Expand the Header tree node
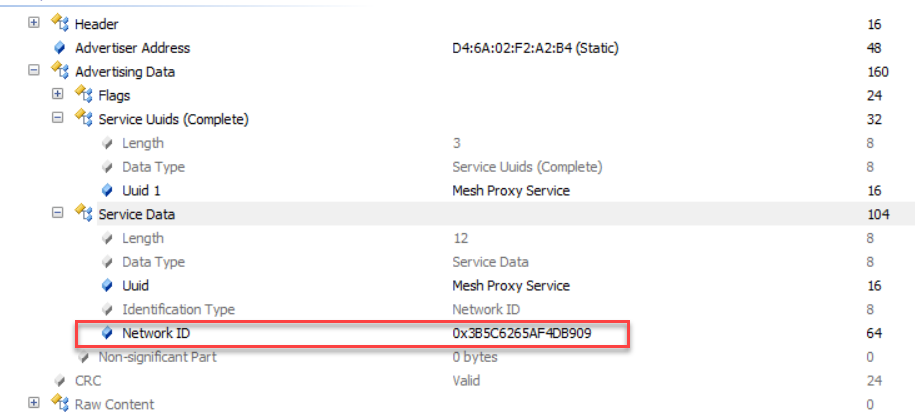915x415 pixels. (x=34, y=24)
